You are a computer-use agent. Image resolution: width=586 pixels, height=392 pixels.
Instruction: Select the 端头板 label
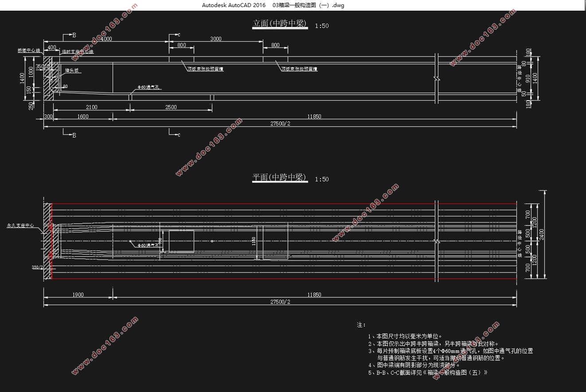(72, 71)
